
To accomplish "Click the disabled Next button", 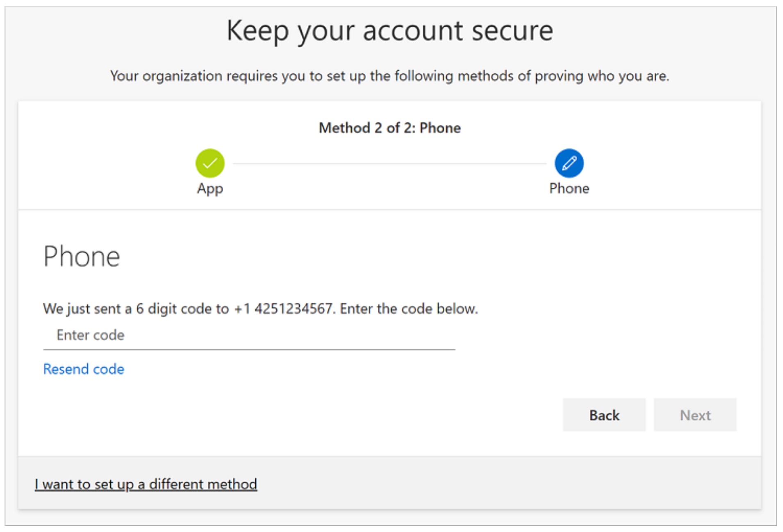I will pyautogui.click(x=694, y=415).
